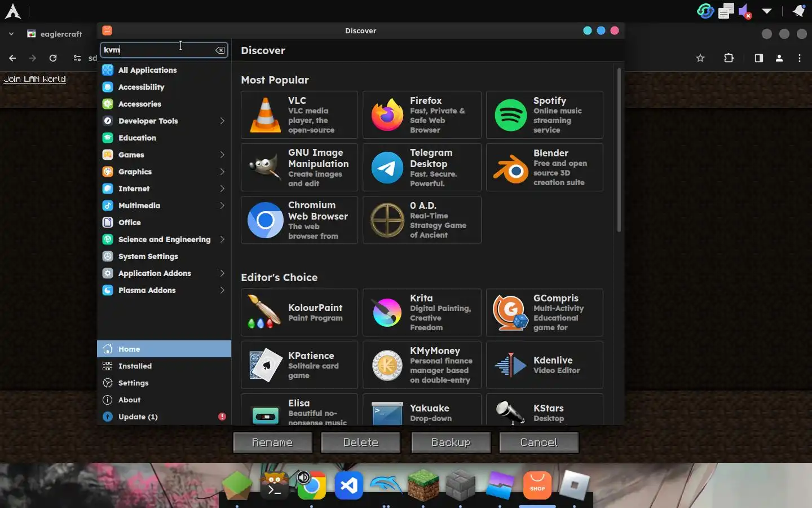Viewport: 812px width, 508px height.
Task: Click the Join LAN World link
Action: pos(35,79)
